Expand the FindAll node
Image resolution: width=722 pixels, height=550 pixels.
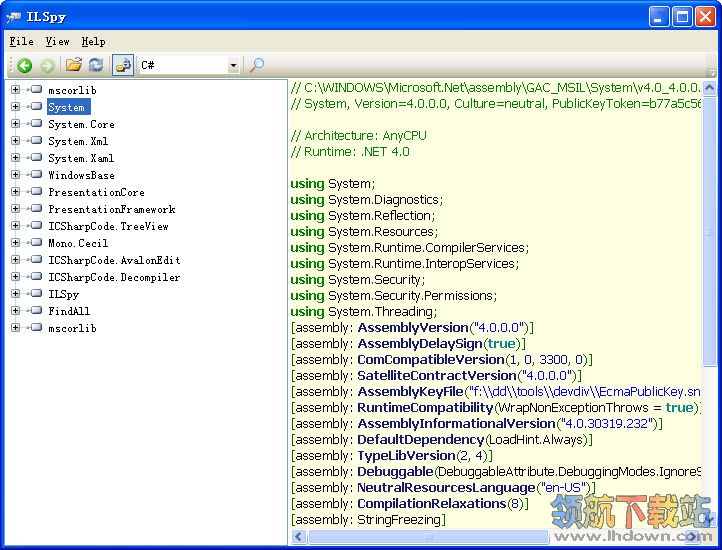point(16,311)
